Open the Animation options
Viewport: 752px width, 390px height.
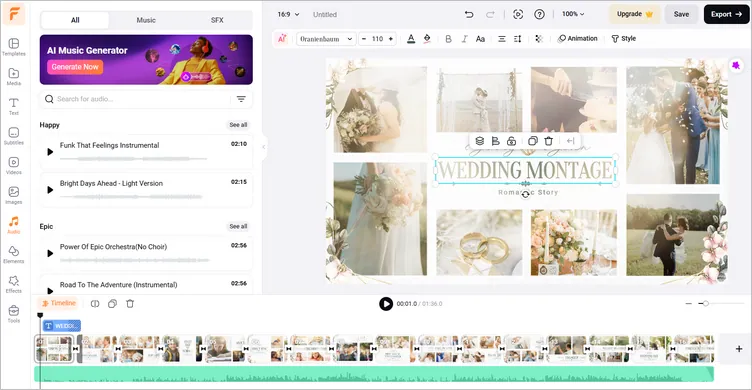(x=578, y=38)
